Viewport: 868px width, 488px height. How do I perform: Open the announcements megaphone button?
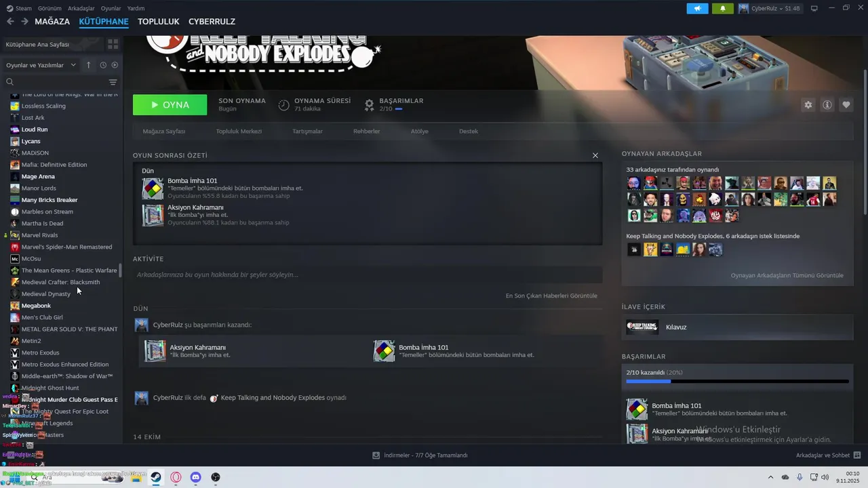(697, 9)
